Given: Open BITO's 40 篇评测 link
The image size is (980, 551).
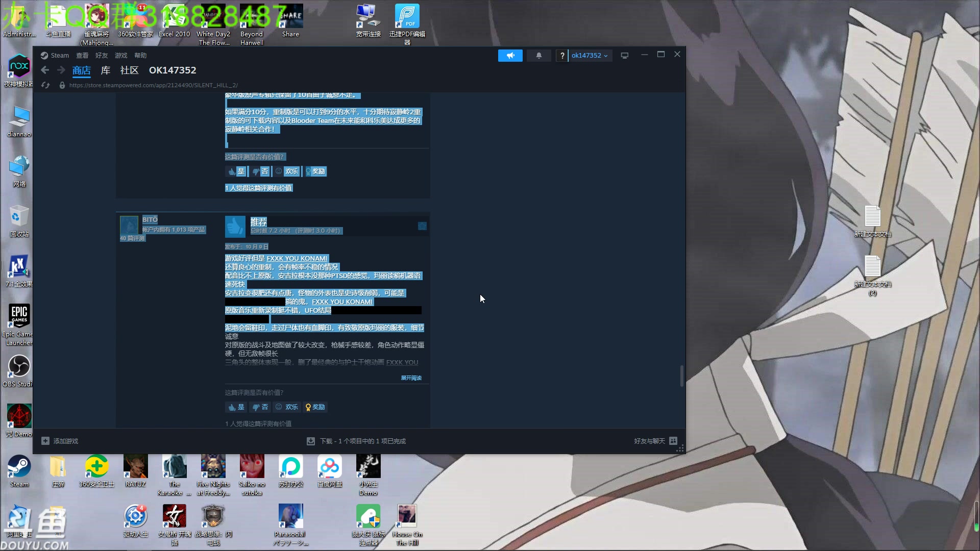Looking at the screenshot, I should tap(133, 238).
